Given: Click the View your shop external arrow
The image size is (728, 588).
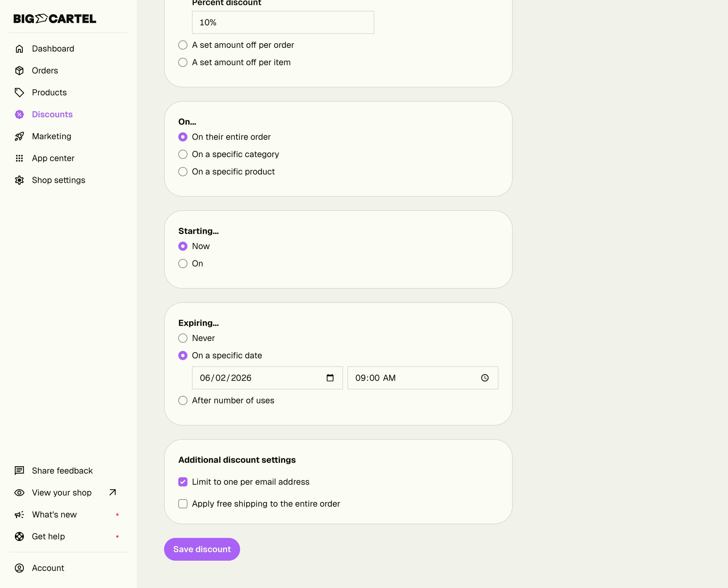Looking at the screenshot, I should [x=113, y=492].
